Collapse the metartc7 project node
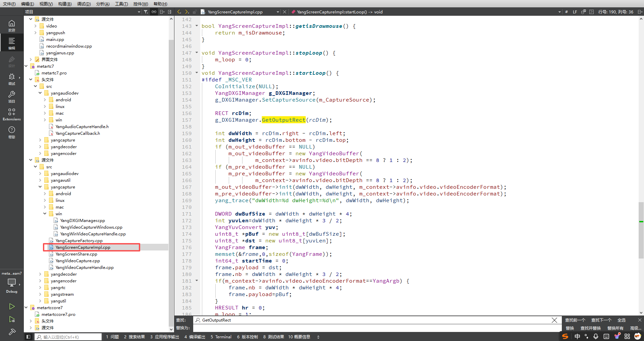The image size is (644, 341). point(26,66)
